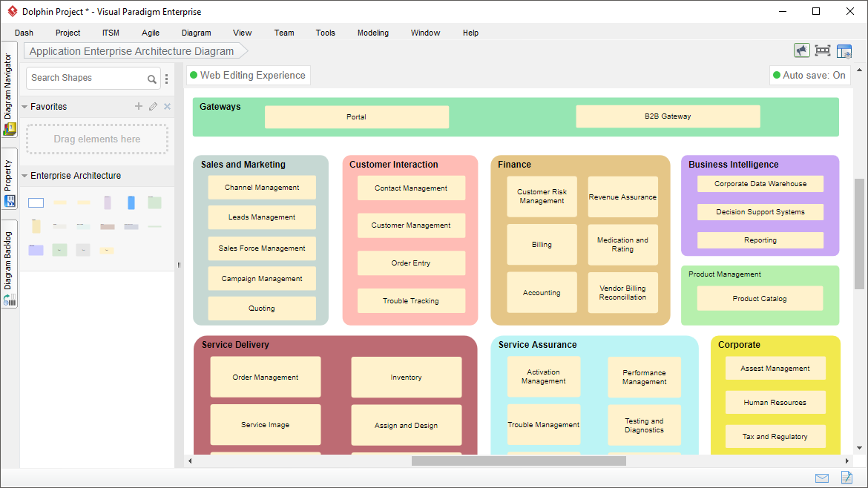Collapse the Enterprise Architecture section
The height and width of the screenshot is (488, 868).
pos(24,176)
